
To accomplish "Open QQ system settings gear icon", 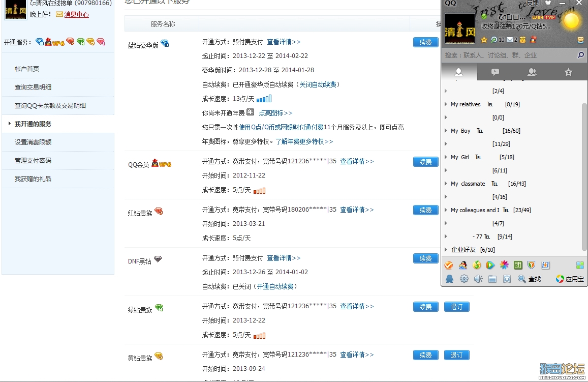I will (x=464, y=279).
